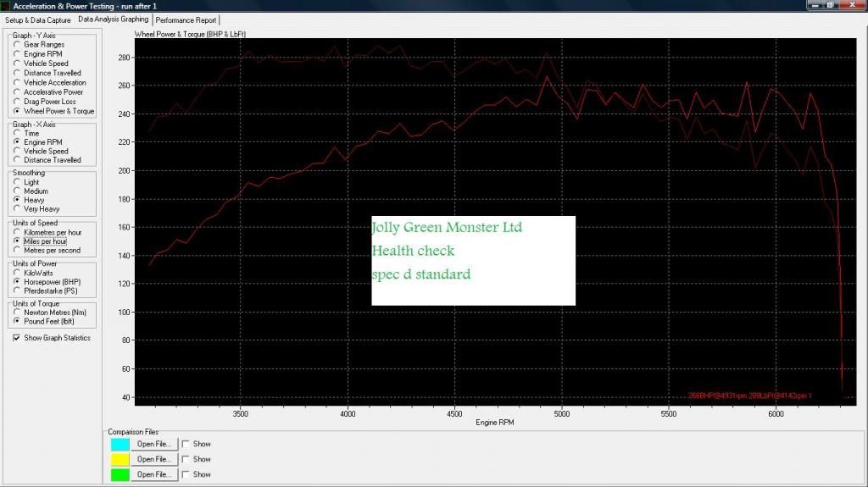Choose Vehicle Acceleration for Y axis

17,83
